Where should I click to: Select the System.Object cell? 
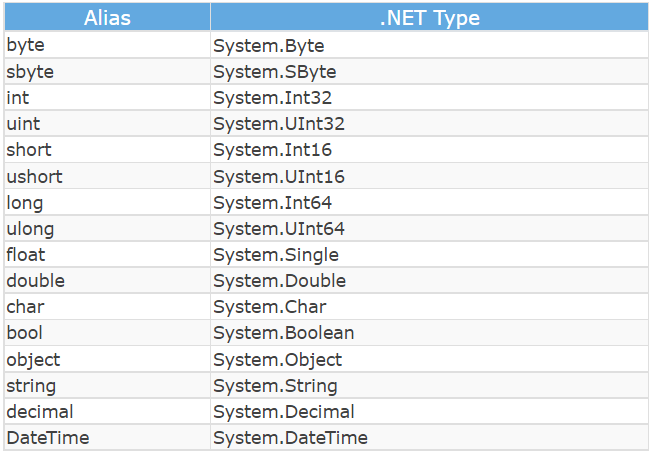pyautogui.click(x=430, y=359)
